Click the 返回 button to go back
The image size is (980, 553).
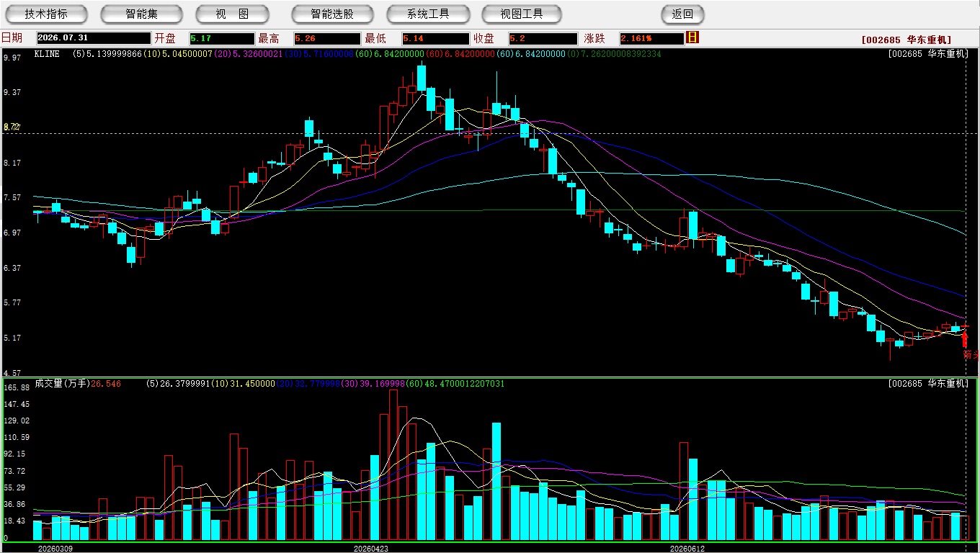pyautogui.click(x=682, y=14)
